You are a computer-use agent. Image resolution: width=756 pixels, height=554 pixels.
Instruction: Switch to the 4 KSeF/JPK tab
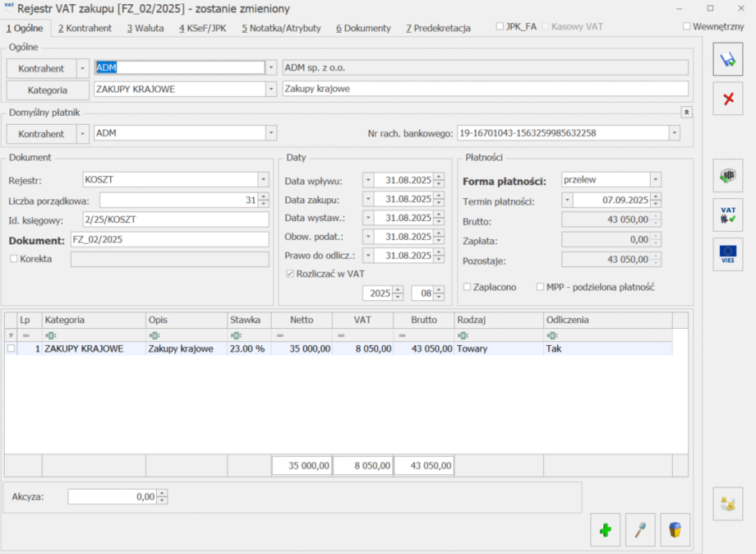click(x=202, y=28)
